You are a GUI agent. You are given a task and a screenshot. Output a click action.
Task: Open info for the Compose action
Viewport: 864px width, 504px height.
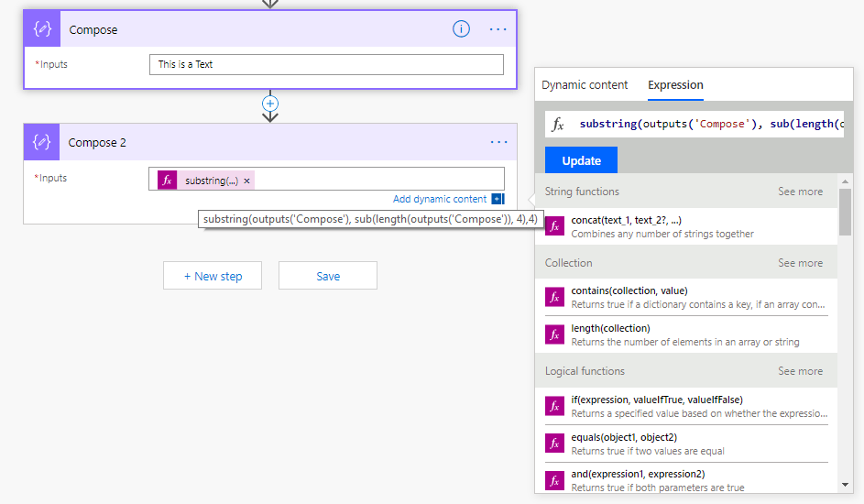[x=461, y=28]
